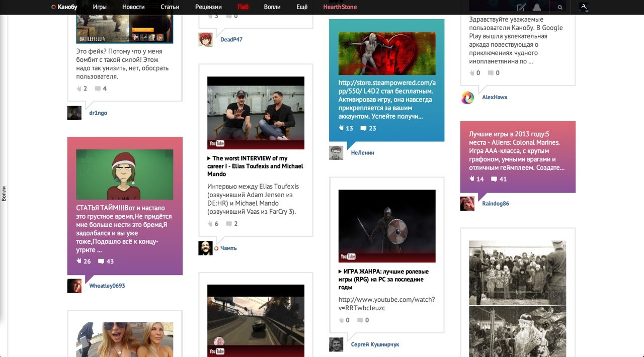Visit DeadP47 profile link

click(x=231, y=39)
